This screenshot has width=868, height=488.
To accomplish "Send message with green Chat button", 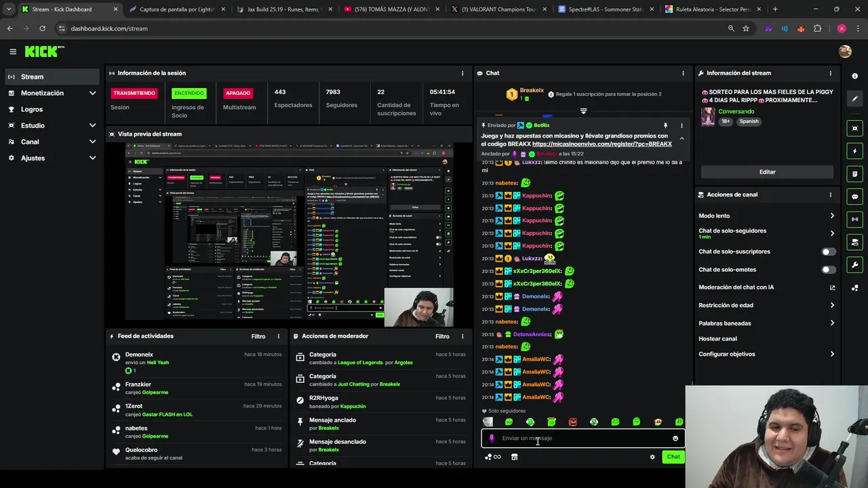I will pos(673,457).
